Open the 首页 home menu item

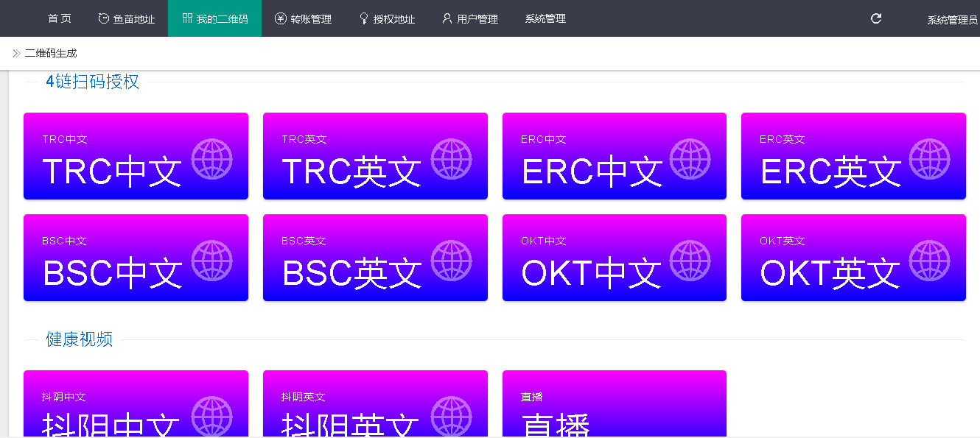tap(60, 18)
